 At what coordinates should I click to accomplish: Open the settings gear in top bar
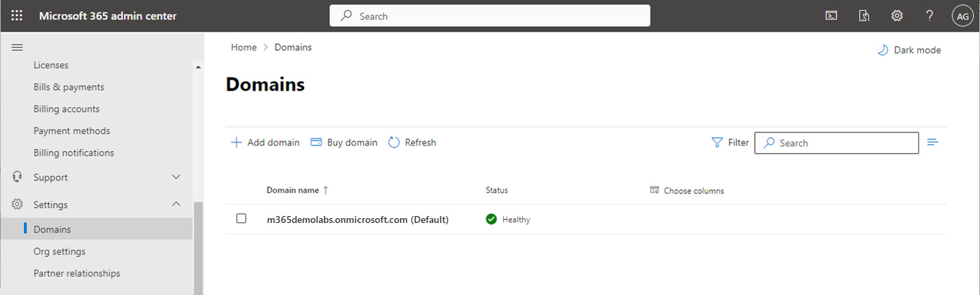tap(897, 16)
